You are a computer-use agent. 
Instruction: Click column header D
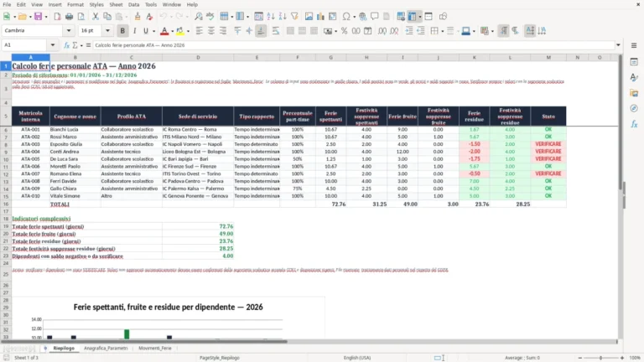pyautogui.click(x=198, y=58)
